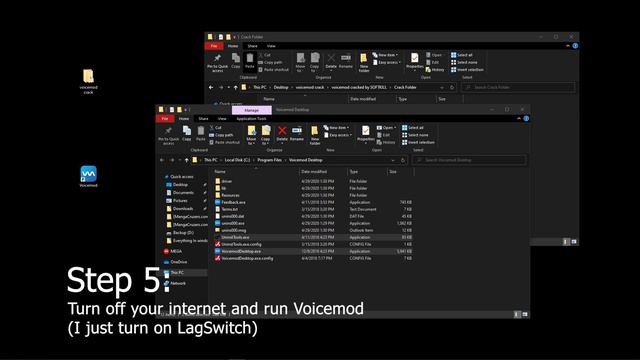The image size is (640, 360).
Task: Click search box in Crack Folder window
Action: pos(518,87)
